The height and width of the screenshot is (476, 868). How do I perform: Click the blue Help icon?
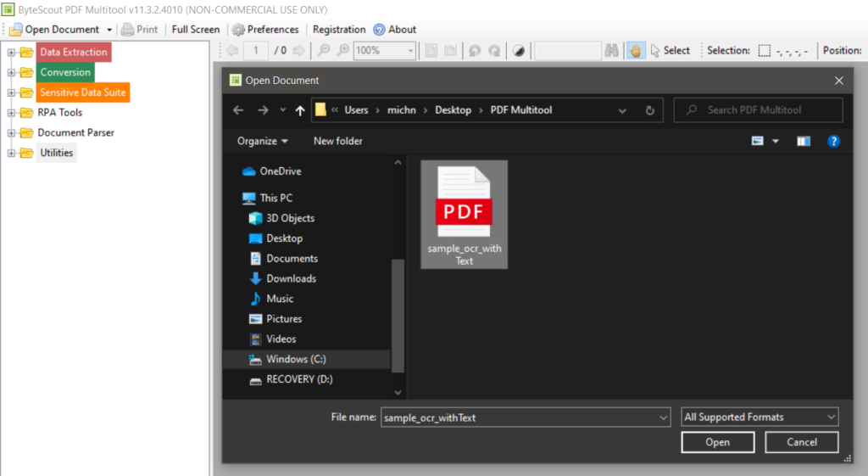[x=833, y=142]
